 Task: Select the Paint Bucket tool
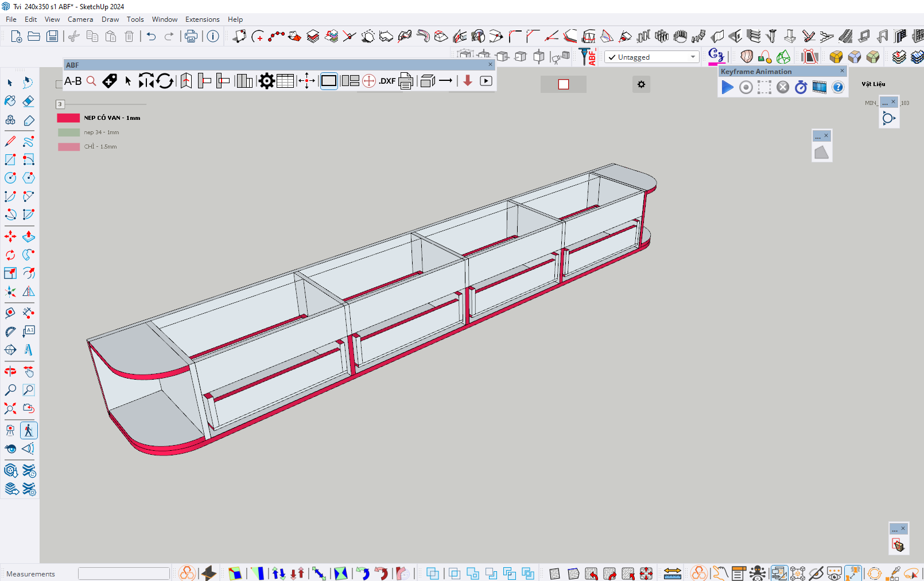tap(10, 102)
